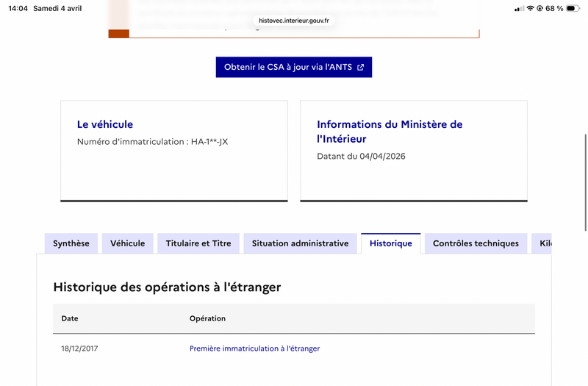The image size is (588, 386).
Task: Tap the cellular signal bars icon
Action: [520, 8]
